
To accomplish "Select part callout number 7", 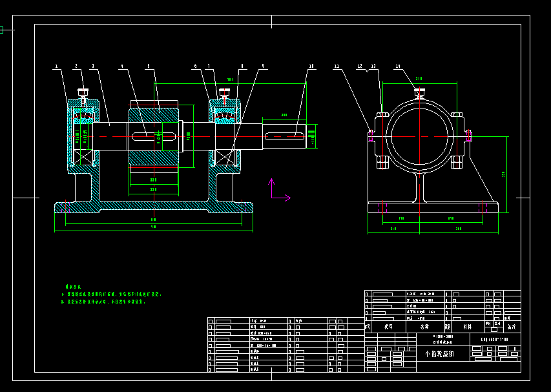I will tap(209, 66).
